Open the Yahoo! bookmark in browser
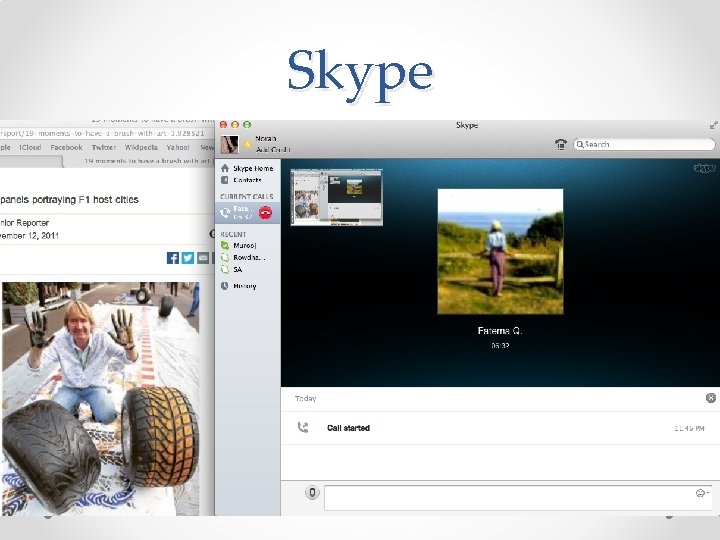This screenshot has width=720, height=540. pyautogui.click(x=178, y=147)
